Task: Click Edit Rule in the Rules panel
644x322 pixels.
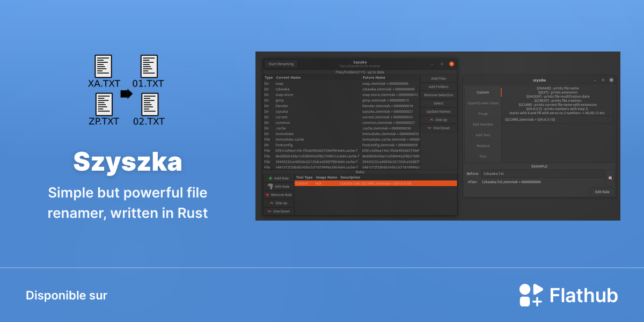Action: coord(279,186)
